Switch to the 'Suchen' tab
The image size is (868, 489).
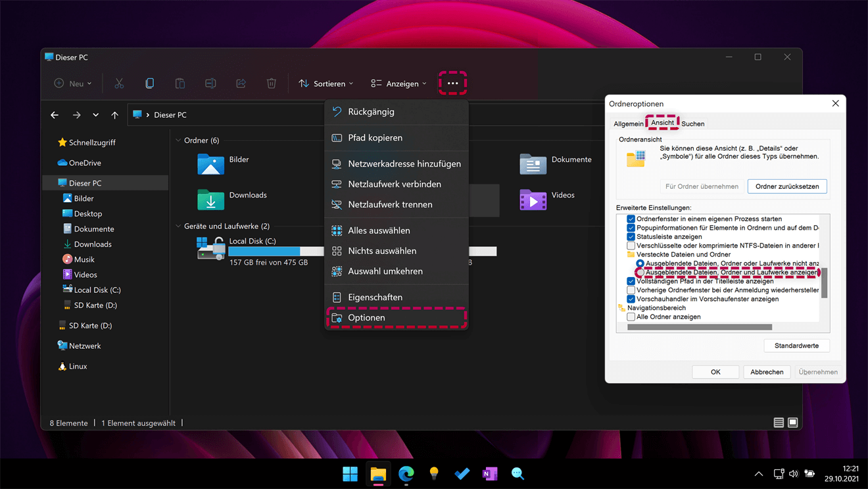pyautogui.click(x=692, y=124)
